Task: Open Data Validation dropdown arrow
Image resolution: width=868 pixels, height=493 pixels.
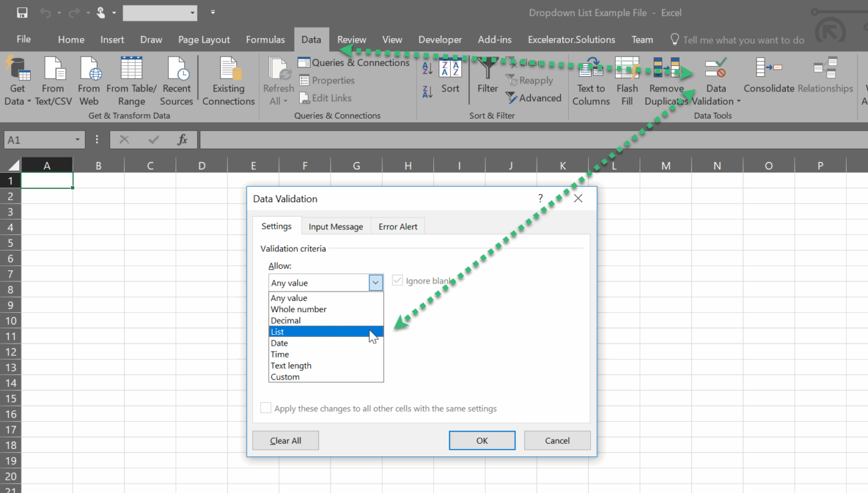Action: 738,102
